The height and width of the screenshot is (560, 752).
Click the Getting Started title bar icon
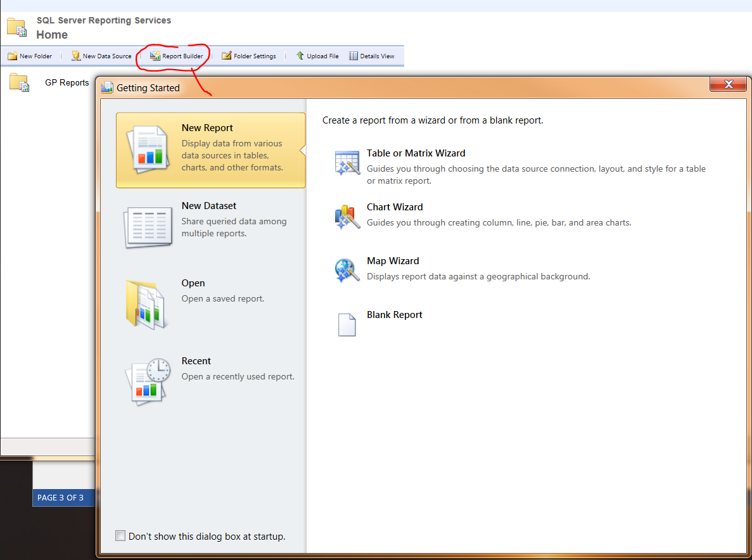point(107,88)
